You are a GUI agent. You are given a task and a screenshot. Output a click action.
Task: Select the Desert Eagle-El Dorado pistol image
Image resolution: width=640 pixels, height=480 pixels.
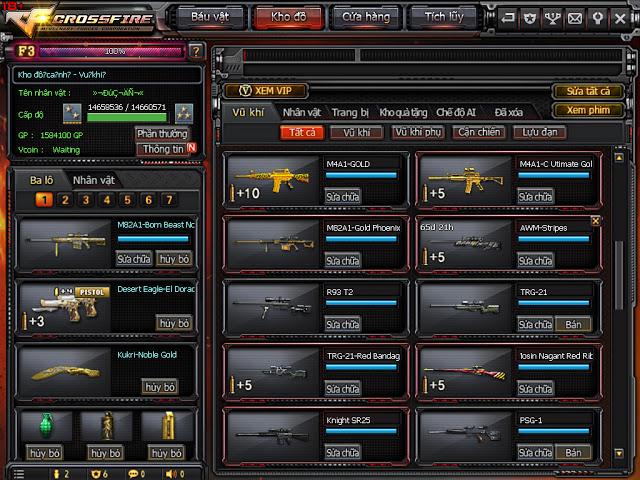pos(66,308)
